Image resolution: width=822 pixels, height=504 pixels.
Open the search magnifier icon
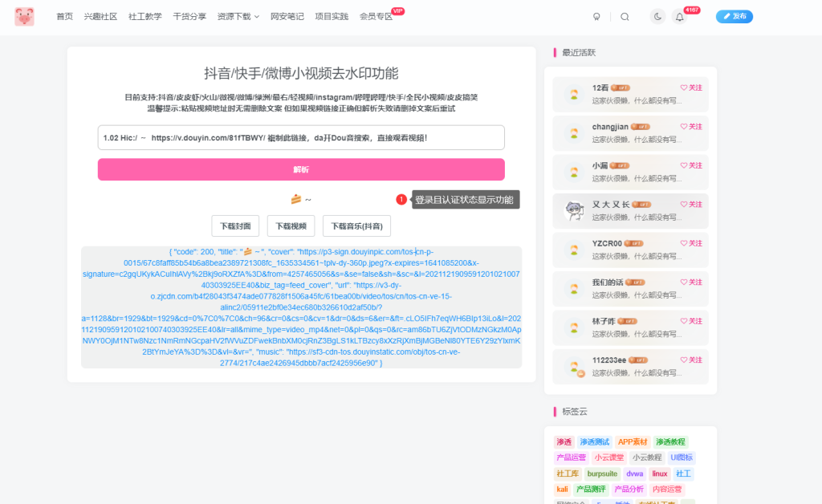(625, 17)
